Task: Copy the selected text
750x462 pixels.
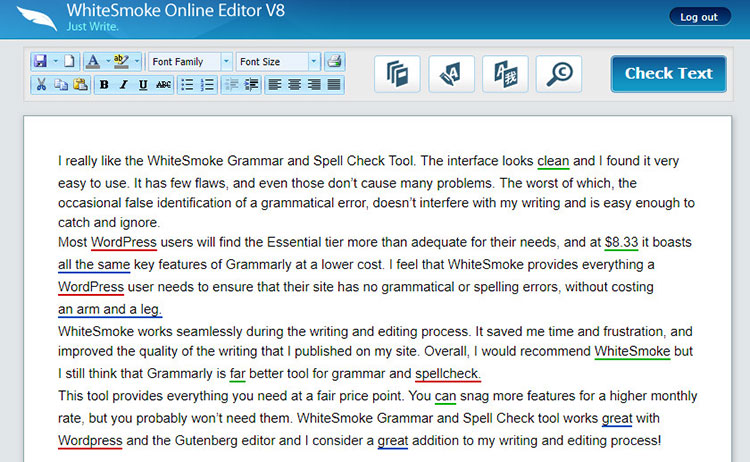Action: (x=61, y=85)
